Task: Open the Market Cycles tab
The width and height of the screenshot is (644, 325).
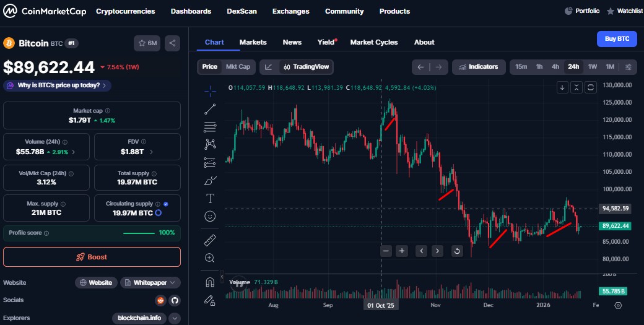Action: pyautogui.click(x=374, y=42)
